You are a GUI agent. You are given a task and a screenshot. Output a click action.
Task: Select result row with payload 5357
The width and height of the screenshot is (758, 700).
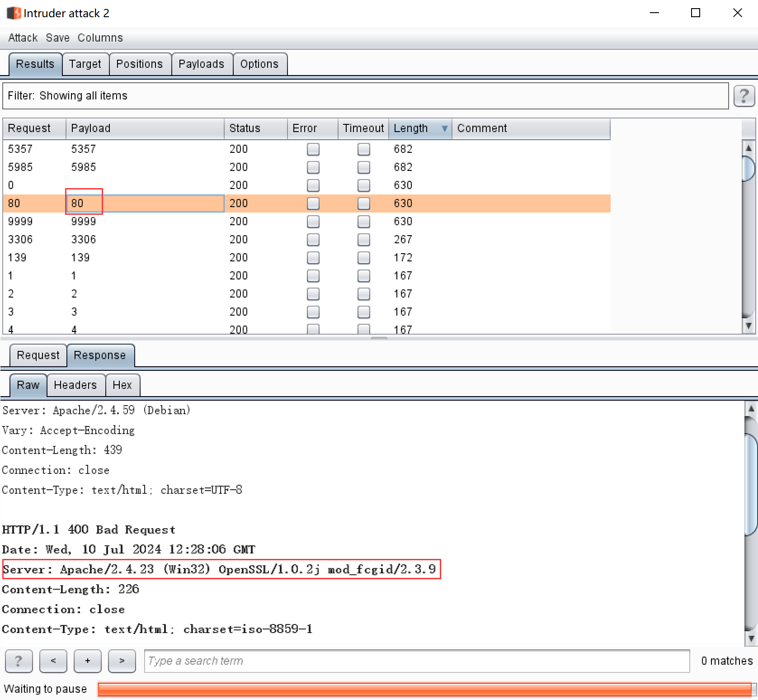tap(306, 149)
